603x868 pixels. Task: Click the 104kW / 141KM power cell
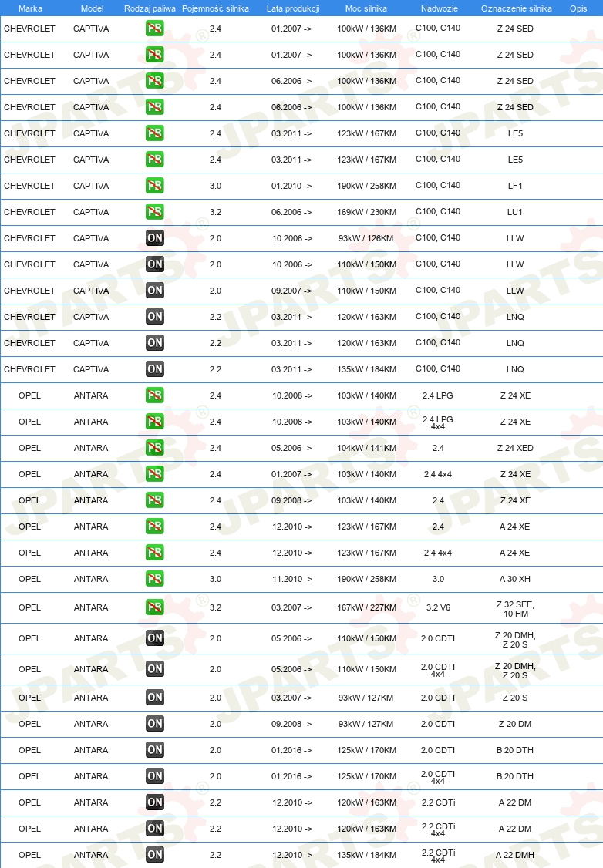[366, 448]
